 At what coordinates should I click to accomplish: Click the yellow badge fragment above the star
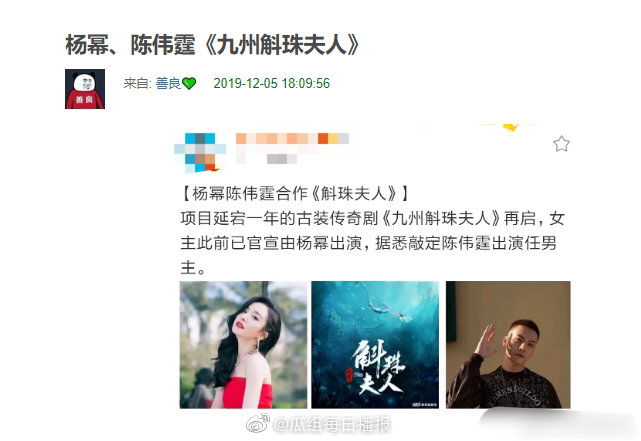click(x=511, y=127)
